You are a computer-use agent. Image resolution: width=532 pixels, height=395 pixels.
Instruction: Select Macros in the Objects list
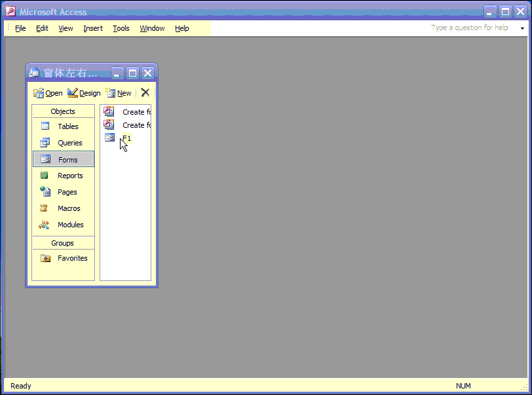(x=64, y=208)
